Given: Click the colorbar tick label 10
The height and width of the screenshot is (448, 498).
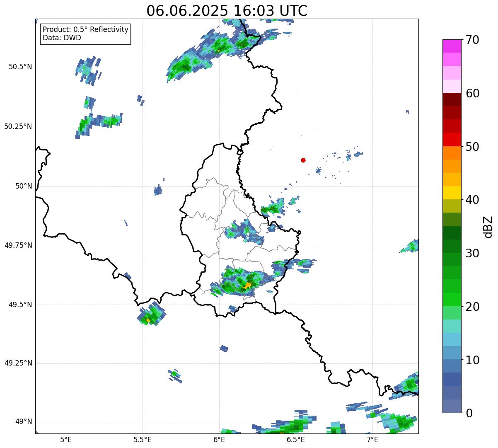Looking at the screenshot, I should tap(472, 360).
